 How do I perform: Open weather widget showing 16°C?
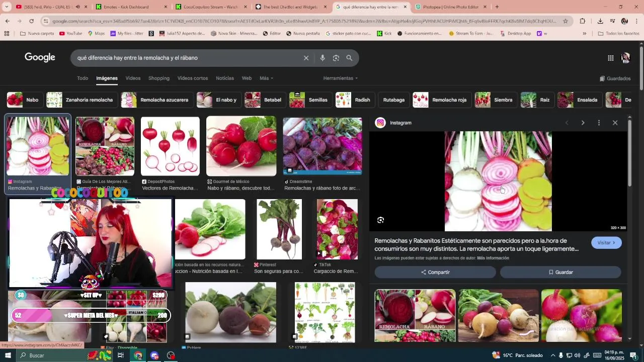point(517,355)
